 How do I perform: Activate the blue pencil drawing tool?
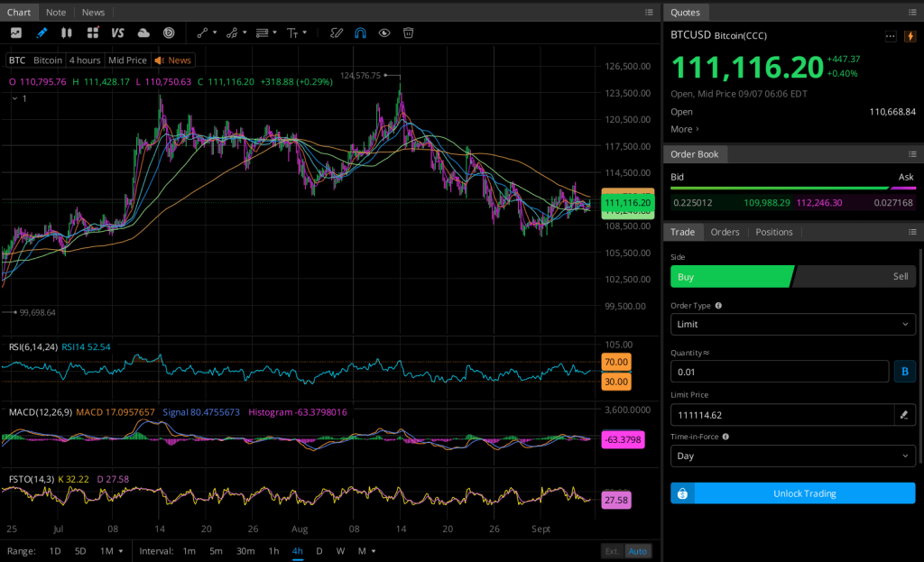click(42, 32)
